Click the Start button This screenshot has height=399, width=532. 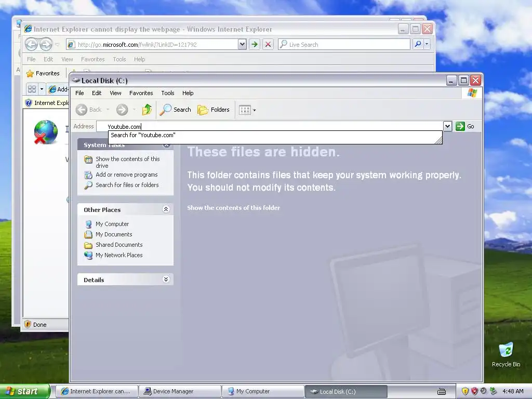pyautogui.click(x=24, y=391)
